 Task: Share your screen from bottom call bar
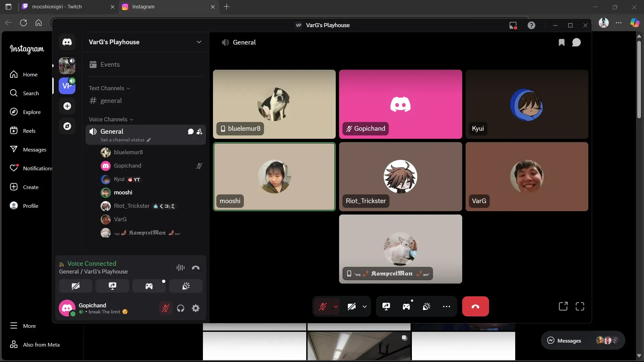tap(386, 306)
